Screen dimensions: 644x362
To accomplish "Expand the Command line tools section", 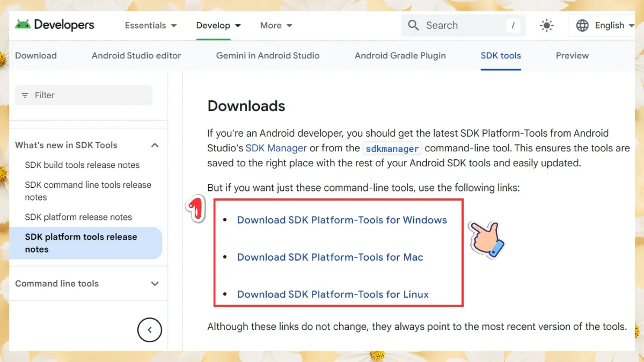I will tap(155, 284).
